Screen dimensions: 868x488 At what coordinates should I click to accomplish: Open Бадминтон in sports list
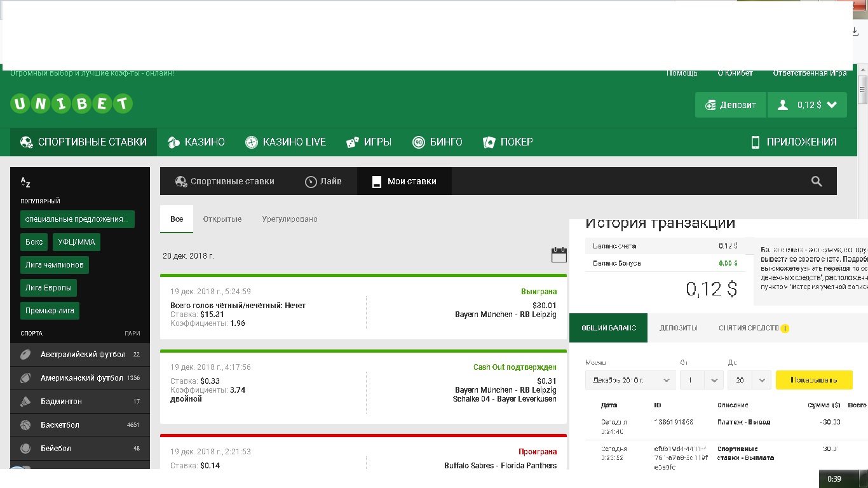[80, 402]
